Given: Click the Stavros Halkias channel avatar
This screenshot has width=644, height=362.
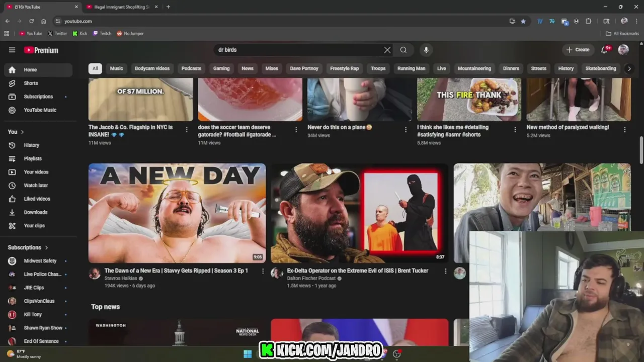Looking at the screenshot, I should [x=95, y=273].
